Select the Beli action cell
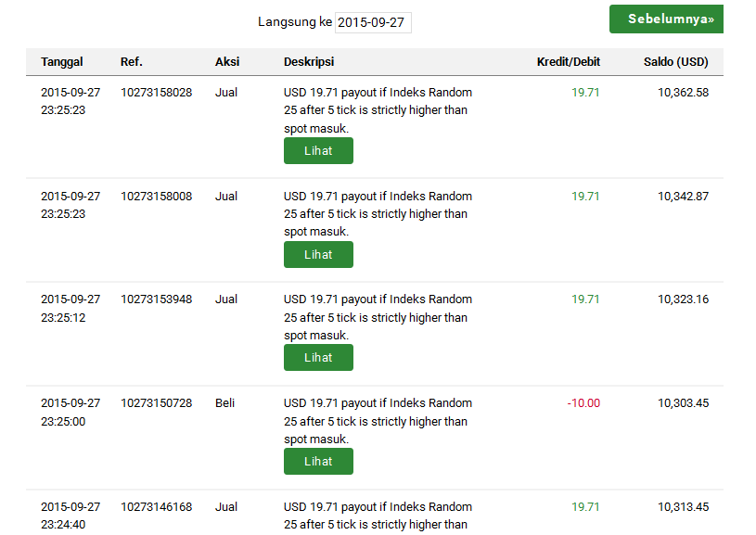Screen dimensions: 756x535 225,403
